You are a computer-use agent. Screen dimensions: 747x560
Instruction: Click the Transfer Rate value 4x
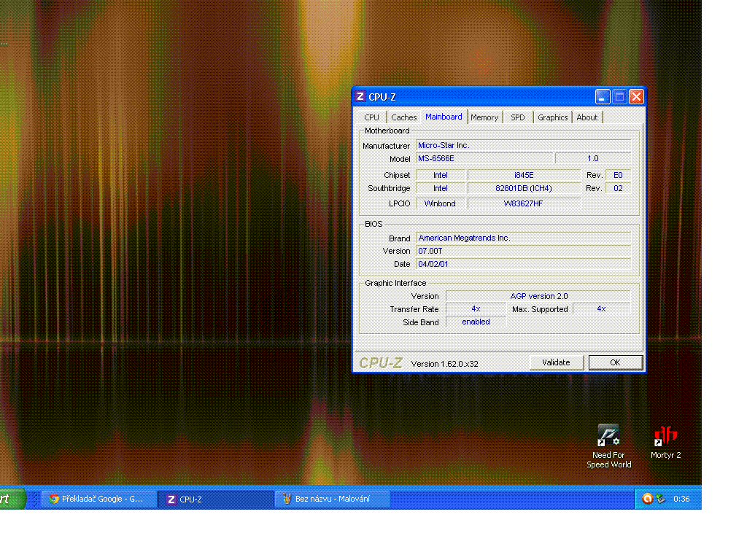(476, 309)
